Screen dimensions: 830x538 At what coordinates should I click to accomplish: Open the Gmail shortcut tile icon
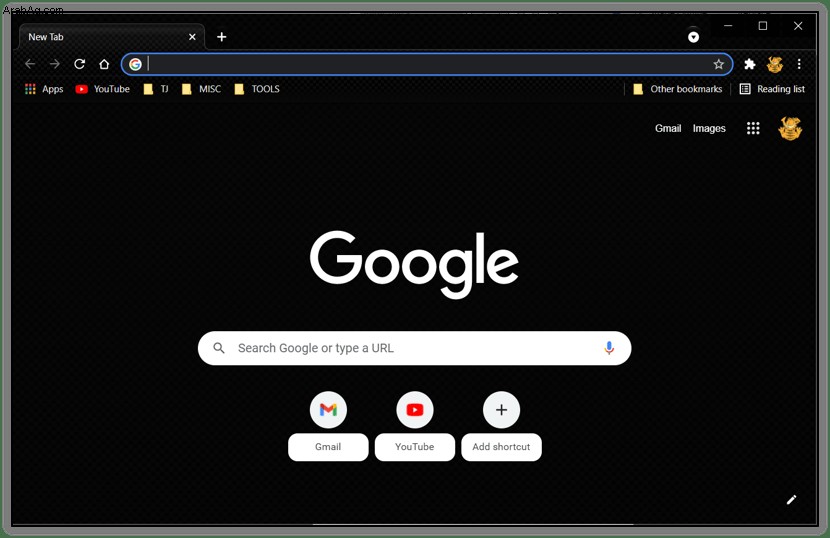tap(328, 410)
